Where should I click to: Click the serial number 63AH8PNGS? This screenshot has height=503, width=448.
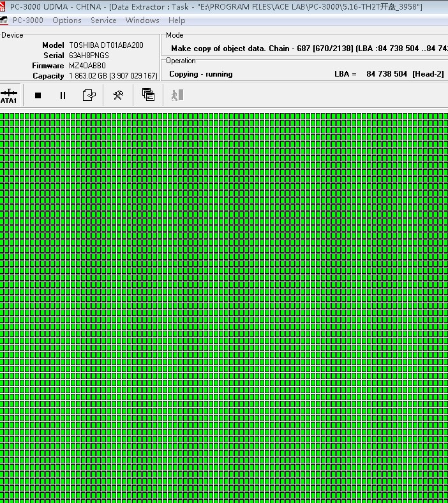[89, 56]
